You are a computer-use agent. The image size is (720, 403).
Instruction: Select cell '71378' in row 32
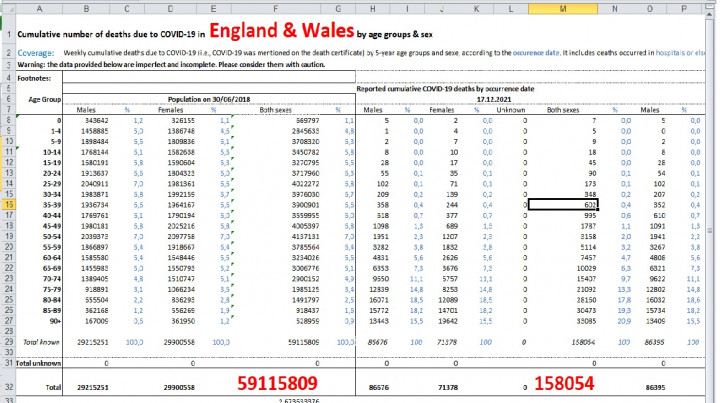pos(442,387)
